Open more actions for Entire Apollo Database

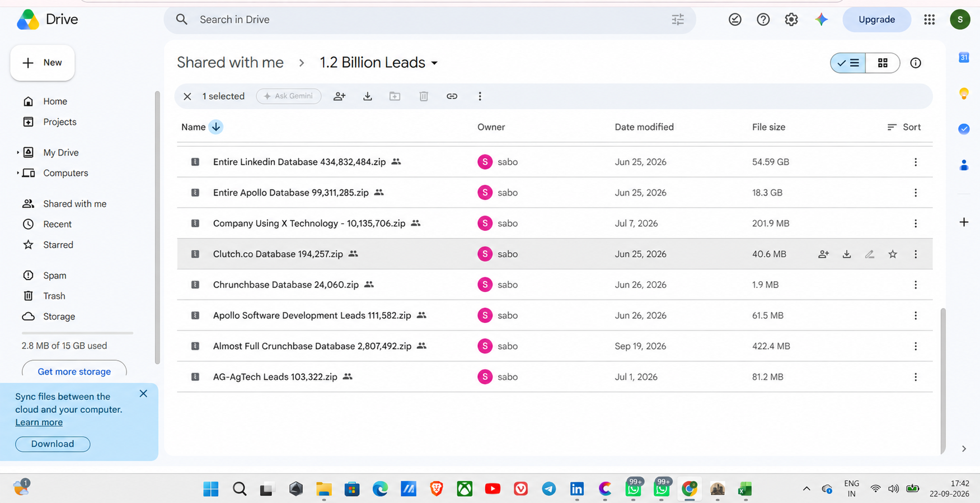click(916, 193)
